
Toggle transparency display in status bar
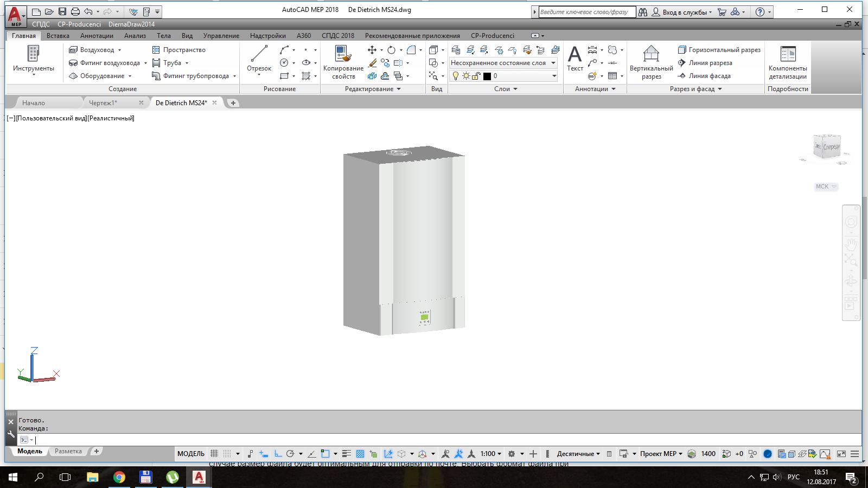coord(360,454)
